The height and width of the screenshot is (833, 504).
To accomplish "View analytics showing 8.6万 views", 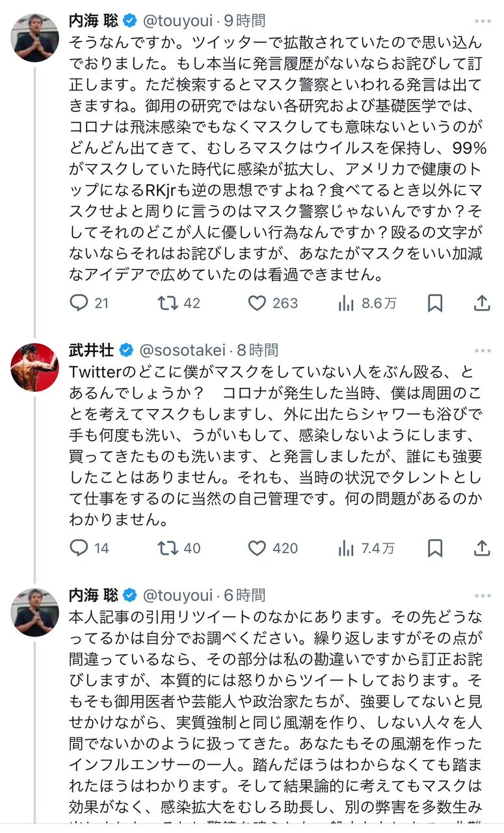I will 347,303.
